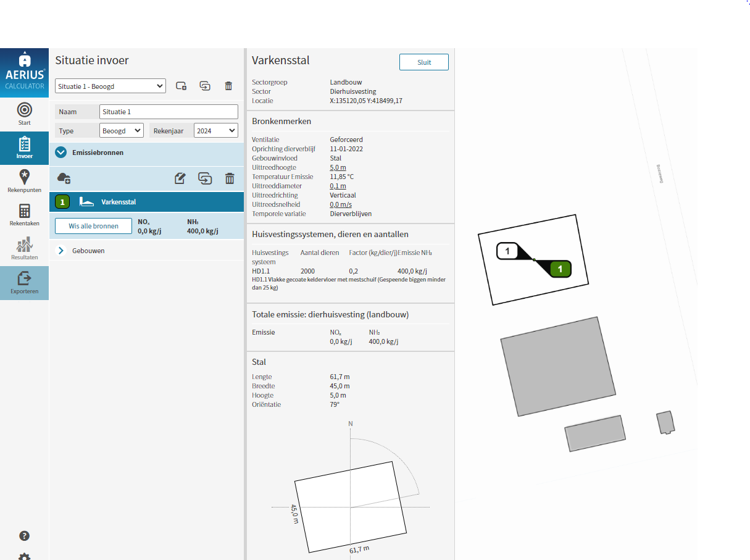Open the Uittreedhoogte link showing 5,0 m
This screenshot has height=560, width=750.
coord(337,167)
